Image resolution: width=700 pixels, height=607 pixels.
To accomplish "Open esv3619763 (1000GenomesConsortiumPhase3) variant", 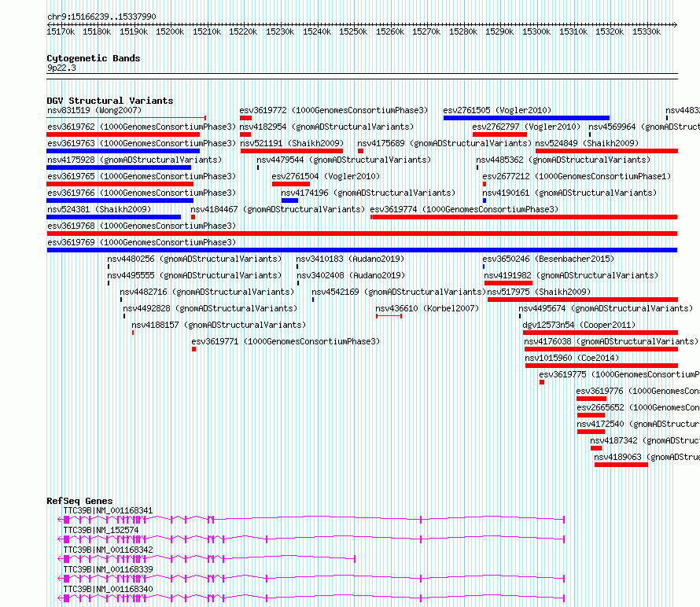I will coord(142,143).
